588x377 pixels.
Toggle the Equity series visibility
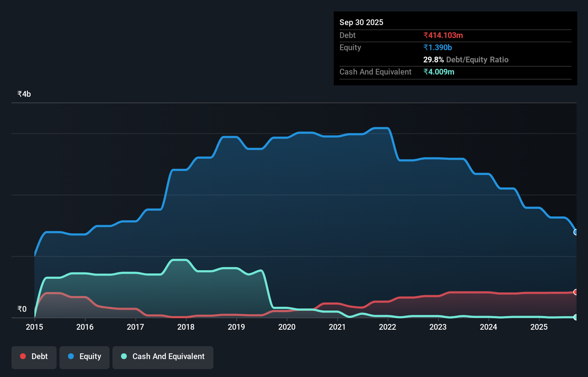click(x=85, y=356)
